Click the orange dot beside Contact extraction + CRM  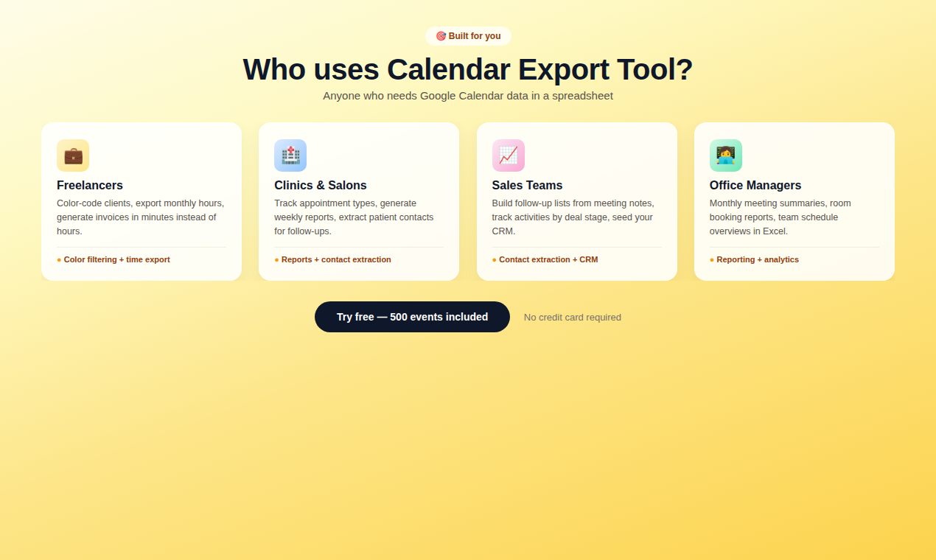click(493, 259)
